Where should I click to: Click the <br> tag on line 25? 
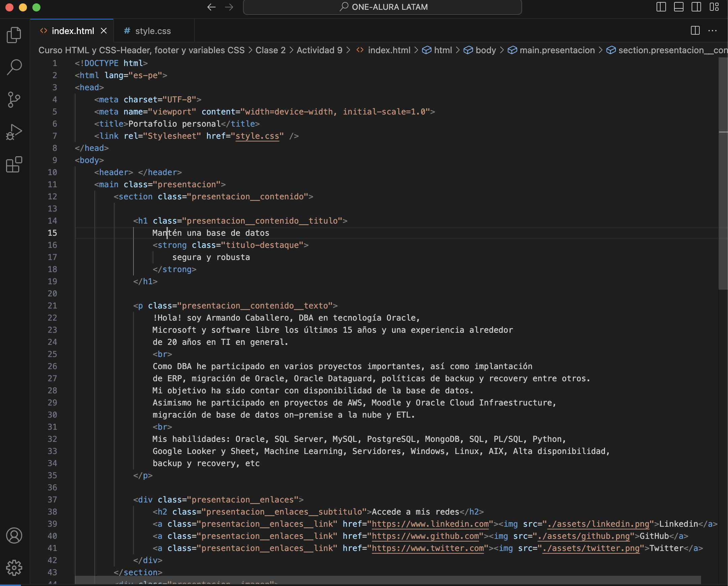coord(162,354)
